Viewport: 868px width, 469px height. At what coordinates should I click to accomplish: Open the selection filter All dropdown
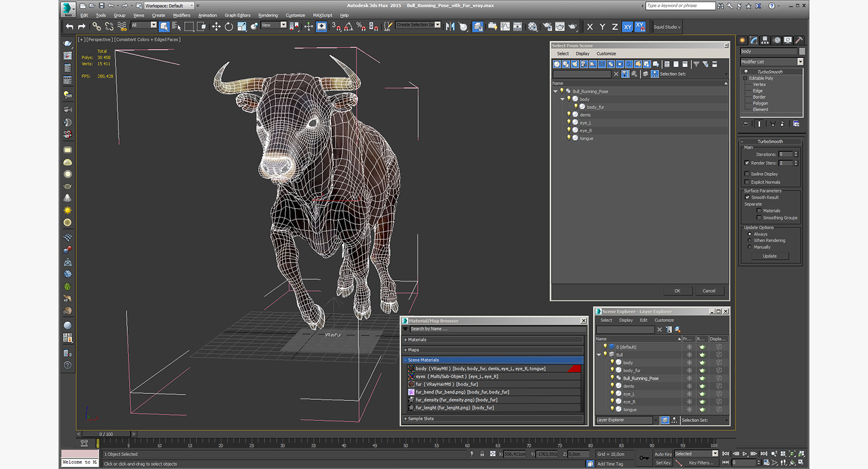(144, 25)
